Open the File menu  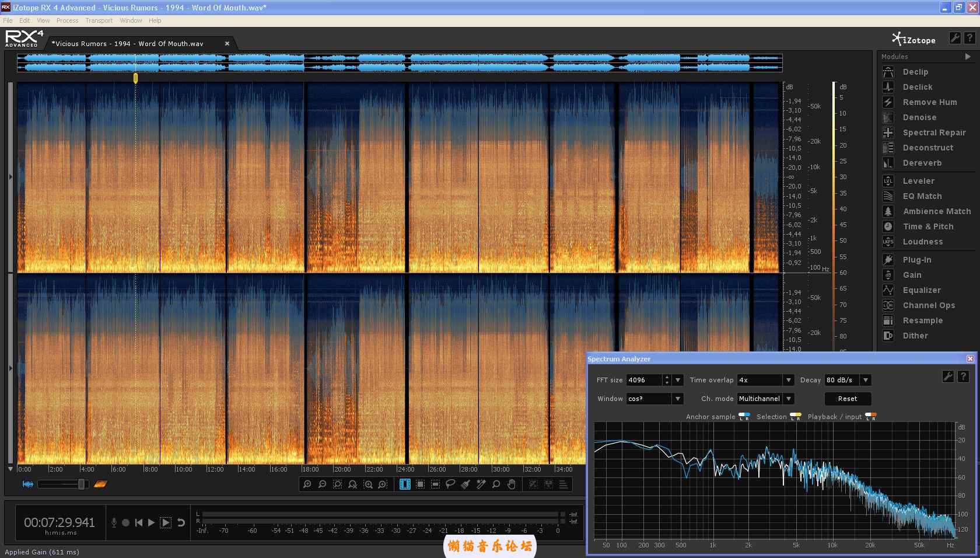tap(8, 20)
